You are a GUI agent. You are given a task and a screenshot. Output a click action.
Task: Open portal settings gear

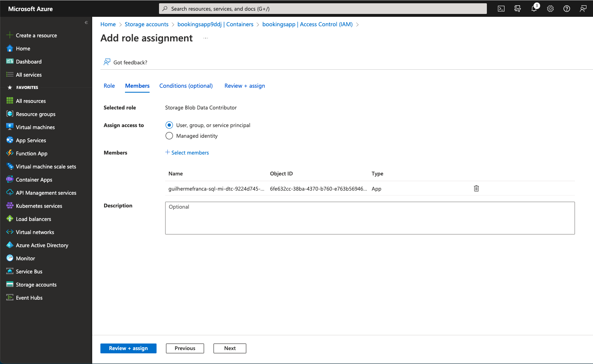[550, 9]
